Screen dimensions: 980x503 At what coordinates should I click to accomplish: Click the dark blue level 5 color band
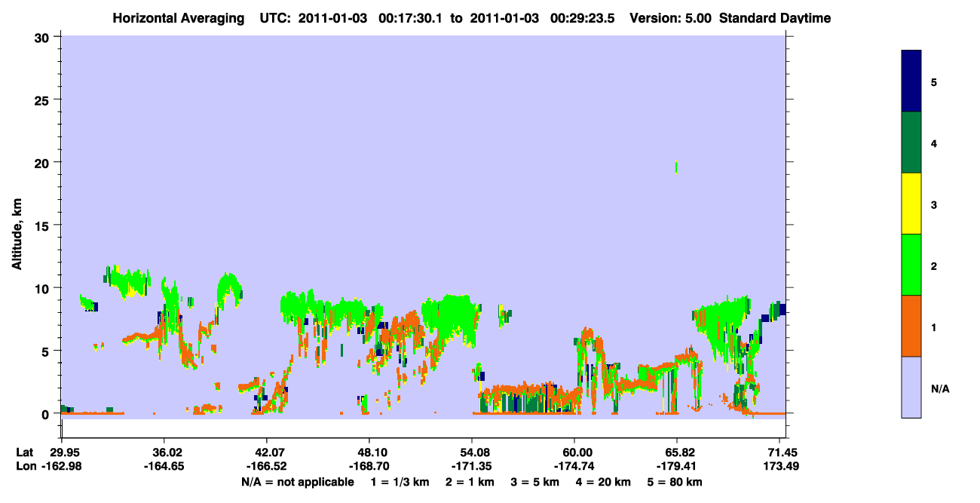tap(911, 81)
